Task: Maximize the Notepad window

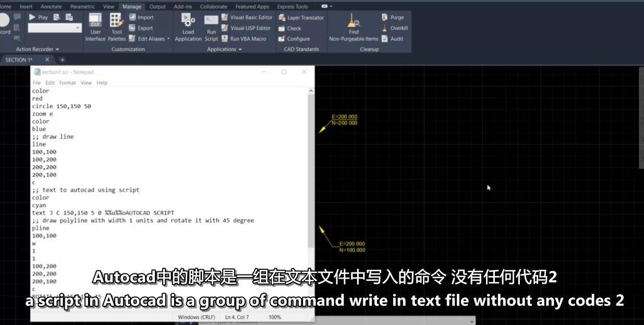Action: (284, 72)
